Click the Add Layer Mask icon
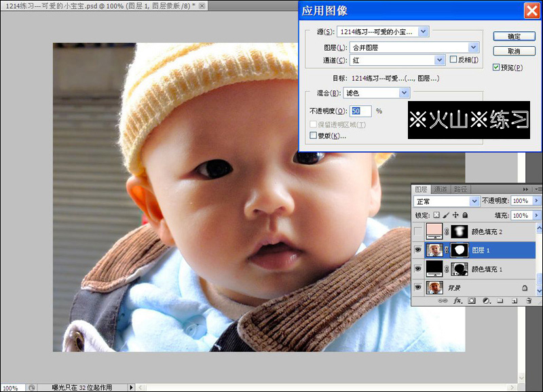 click(x=472, y=300)
